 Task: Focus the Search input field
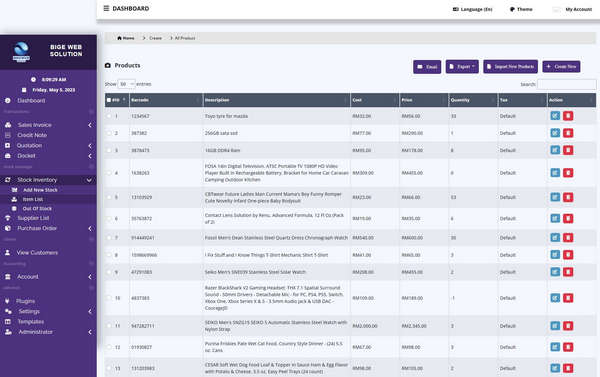[x=566, y=84]
